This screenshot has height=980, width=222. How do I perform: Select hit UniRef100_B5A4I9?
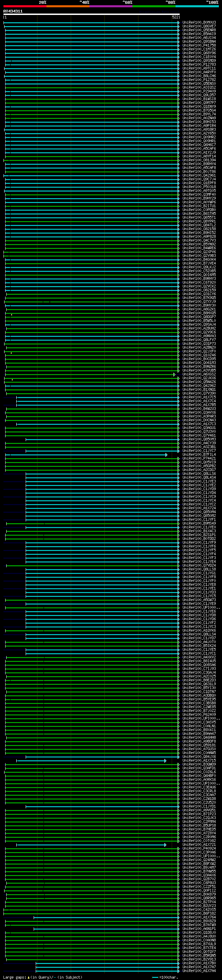click(199, 34)
